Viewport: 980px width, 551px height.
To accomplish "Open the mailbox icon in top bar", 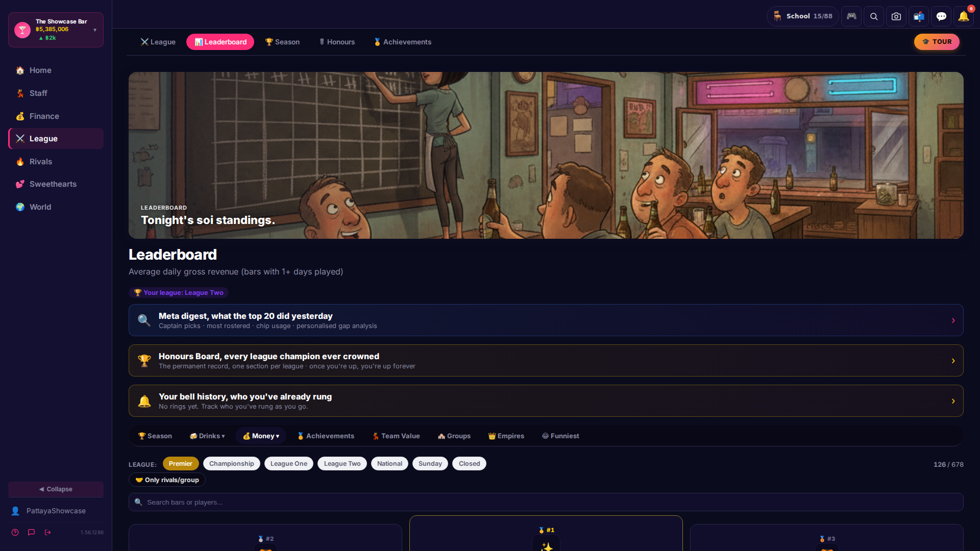I will coord(919,16).
